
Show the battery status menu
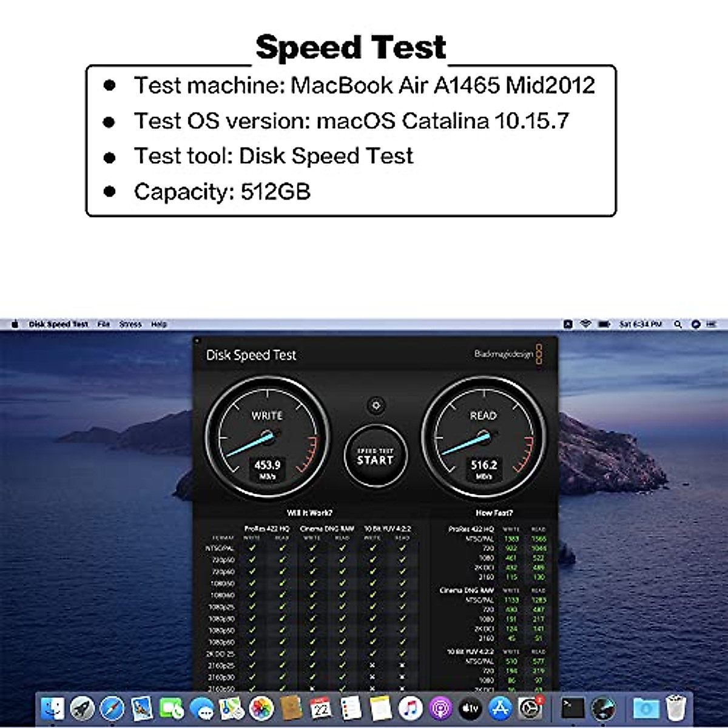[604, 325]
